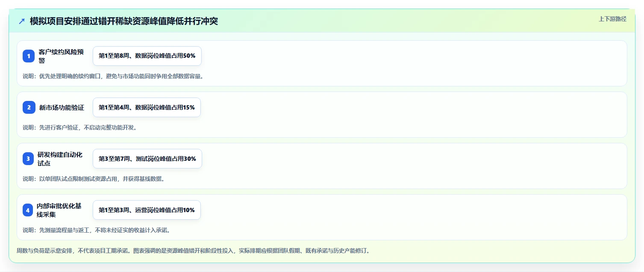The image size is (644, 272).
Task: Click the 第1至第4周、数据岗位峰值占用15% chip
Action: click(x=147, y=107)
